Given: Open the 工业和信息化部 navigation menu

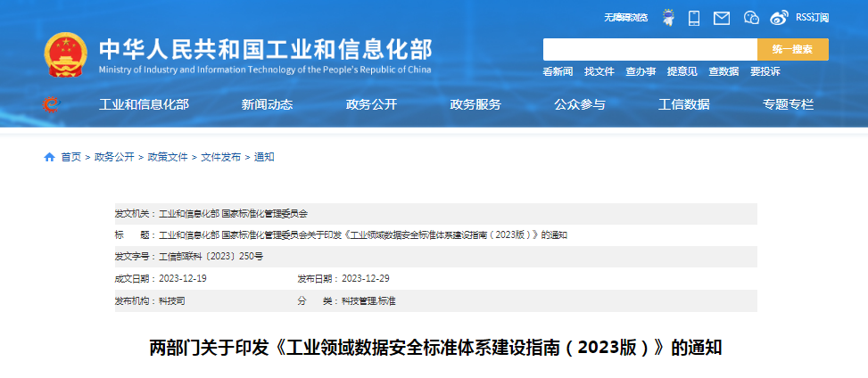Looking at the screenshot, I should tap(144, 104).
